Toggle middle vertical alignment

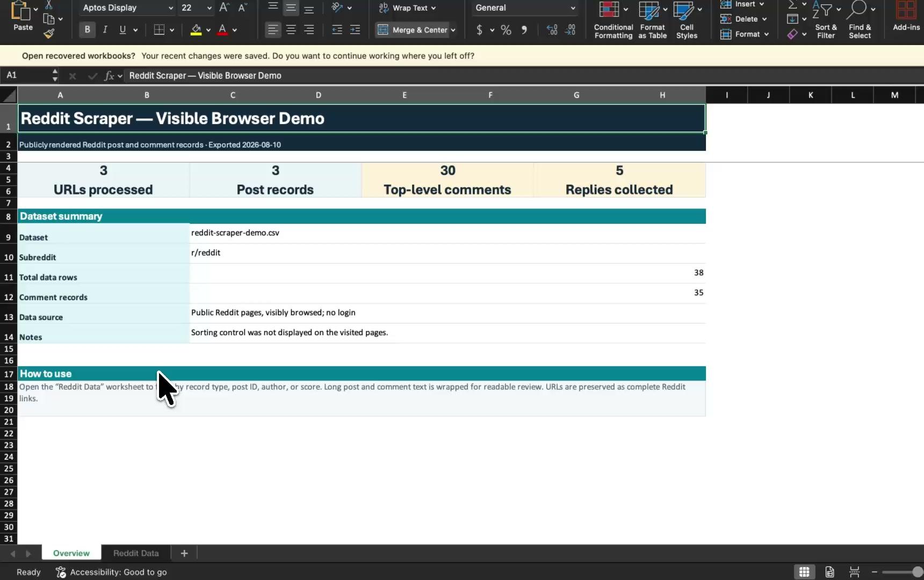(291, 8)
